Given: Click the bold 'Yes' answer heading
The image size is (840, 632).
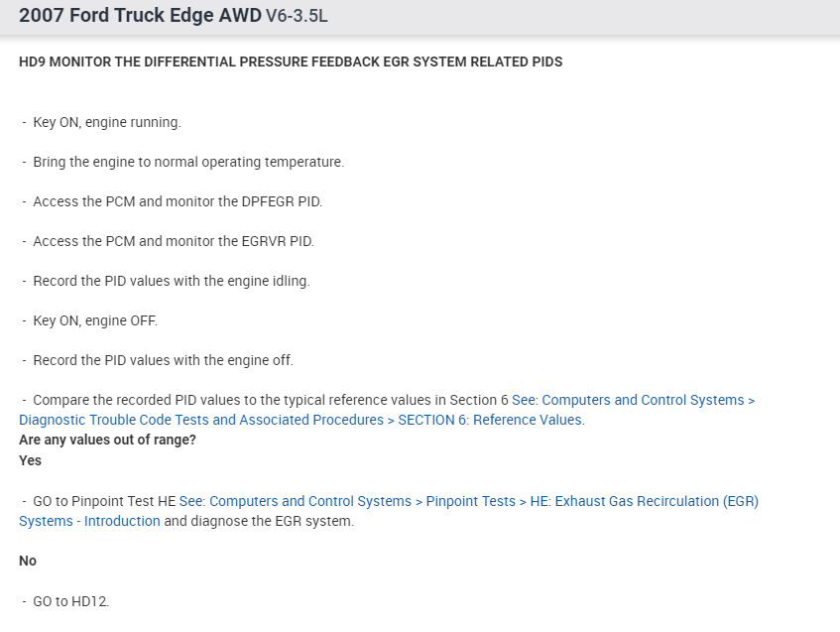Looking at the screenshot, I should [30, 460].
